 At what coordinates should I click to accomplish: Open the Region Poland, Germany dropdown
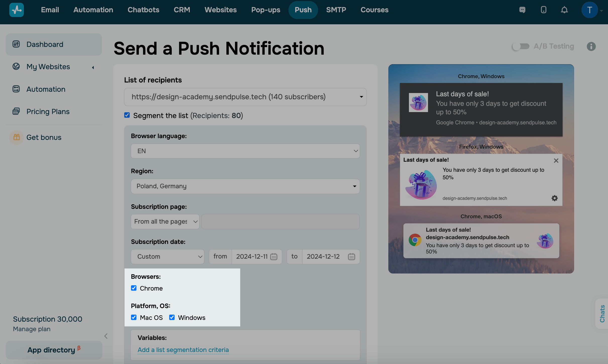click(245, 186)
